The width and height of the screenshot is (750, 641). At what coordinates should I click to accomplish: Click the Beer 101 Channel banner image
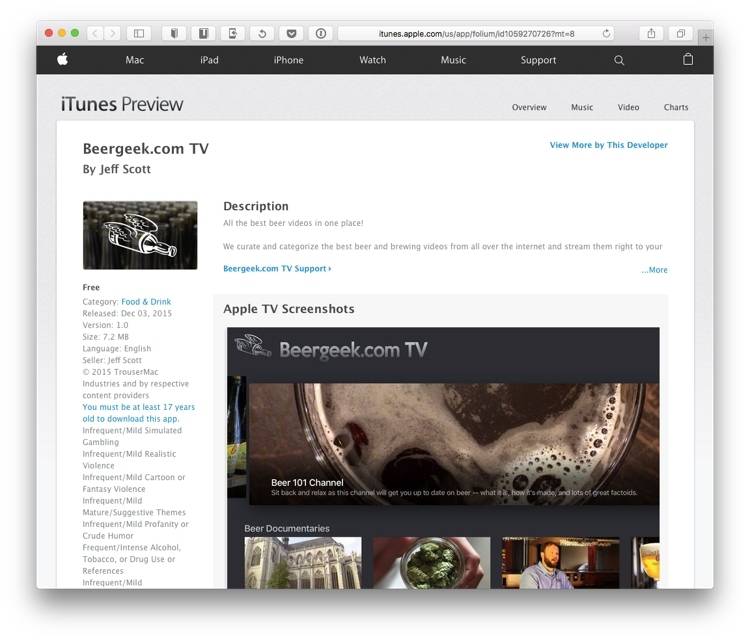click(x=453, y=443)
